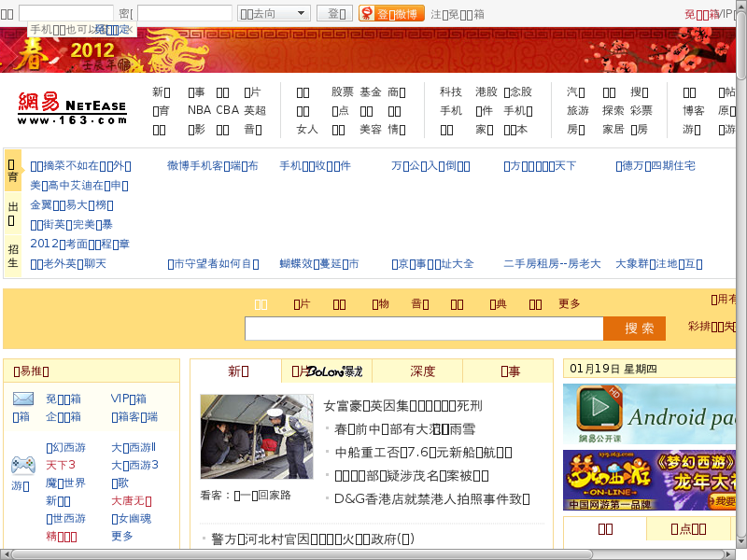Click the 梦幻西游 game banner ad
The image size is (747, 560).
(649, 480)
